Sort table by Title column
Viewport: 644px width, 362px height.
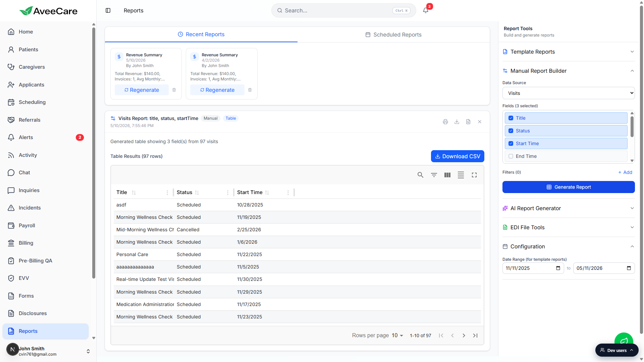[x=134, y=192]
